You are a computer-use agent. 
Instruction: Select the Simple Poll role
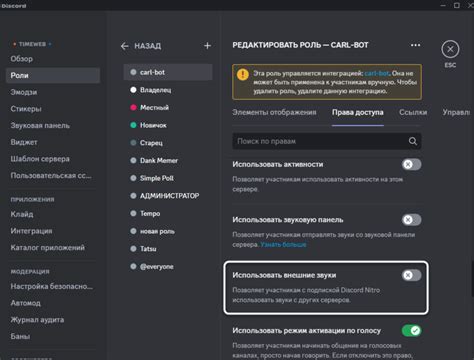tap(168, 178)
